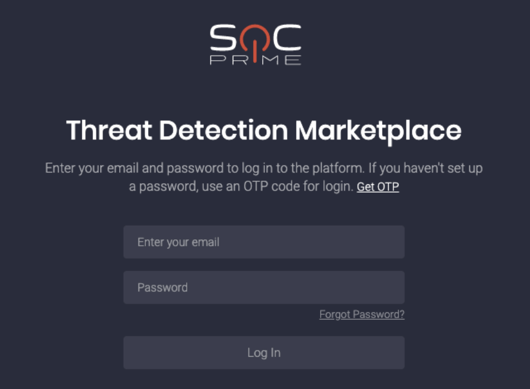Image resolution: width=530 pixels, height=389 pixels.
Task: Select the email placeholder text
Action: (178, 242)
